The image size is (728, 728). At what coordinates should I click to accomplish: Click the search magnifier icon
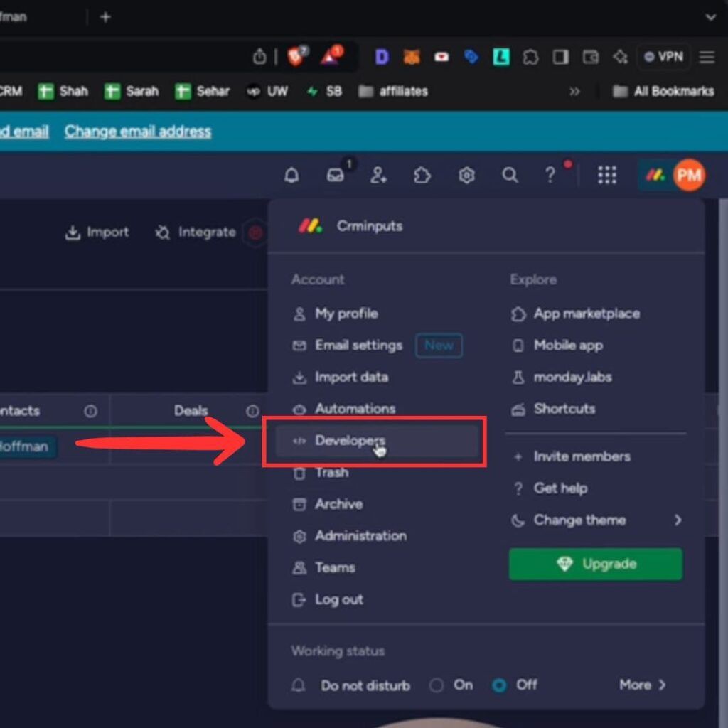coord(510,176)
